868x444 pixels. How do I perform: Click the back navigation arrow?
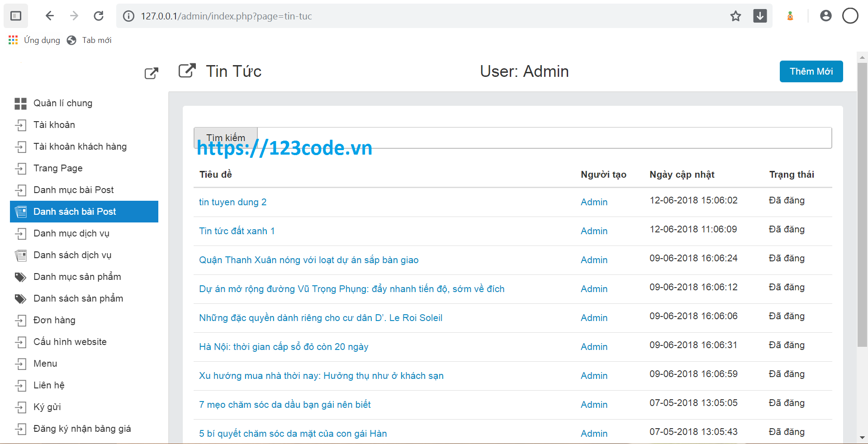point(50,16)
